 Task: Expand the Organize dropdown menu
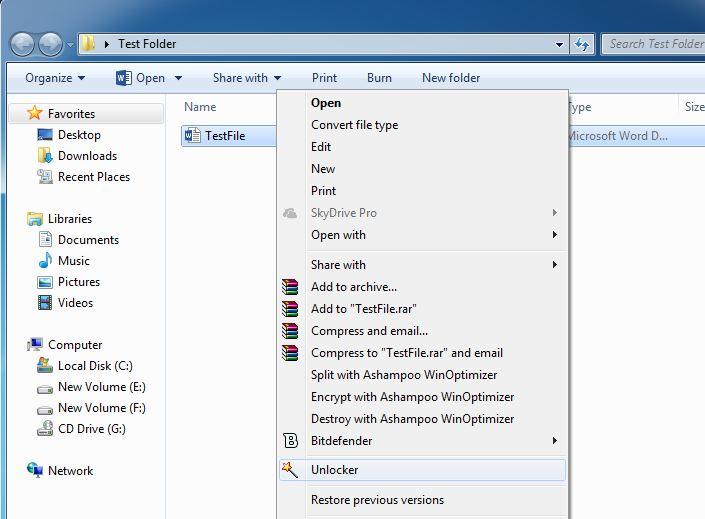[55, 78]
